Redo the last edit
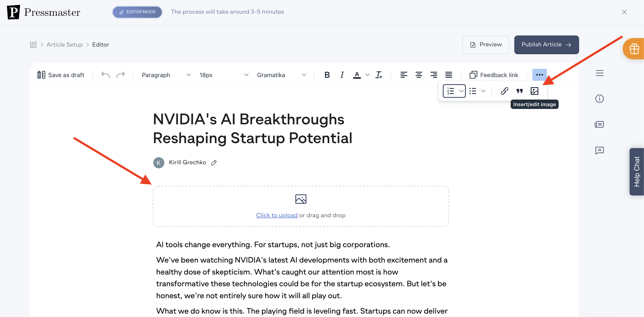Image resolution: width=644 pixels, height=317 pixels. click(x=121, y=75)
